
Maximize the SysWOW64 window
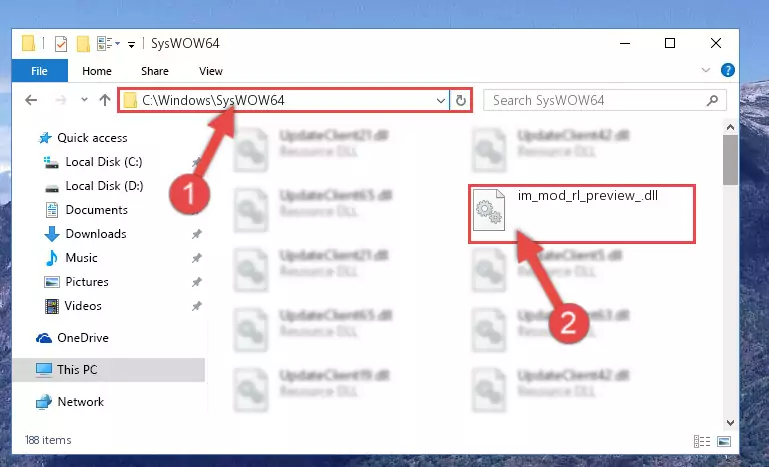click(669, 44)
